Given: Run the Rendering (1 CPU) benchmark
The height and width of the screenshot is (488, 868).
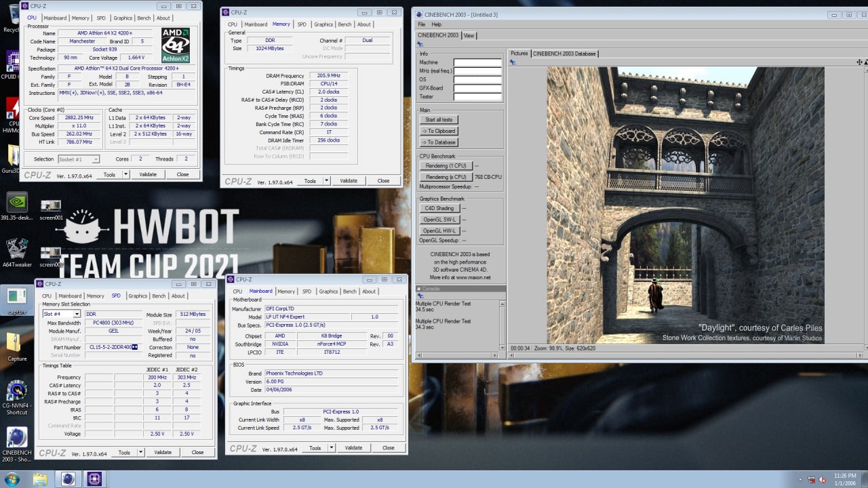Looking at the screenshot, I should click(x=446, y=166).
